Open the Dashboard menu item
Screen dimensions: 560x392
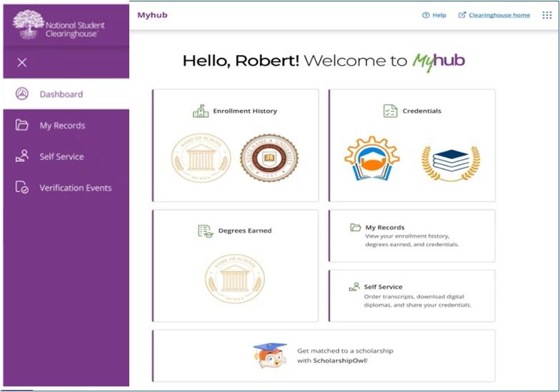pyautogui.click(x=61, y=94)
